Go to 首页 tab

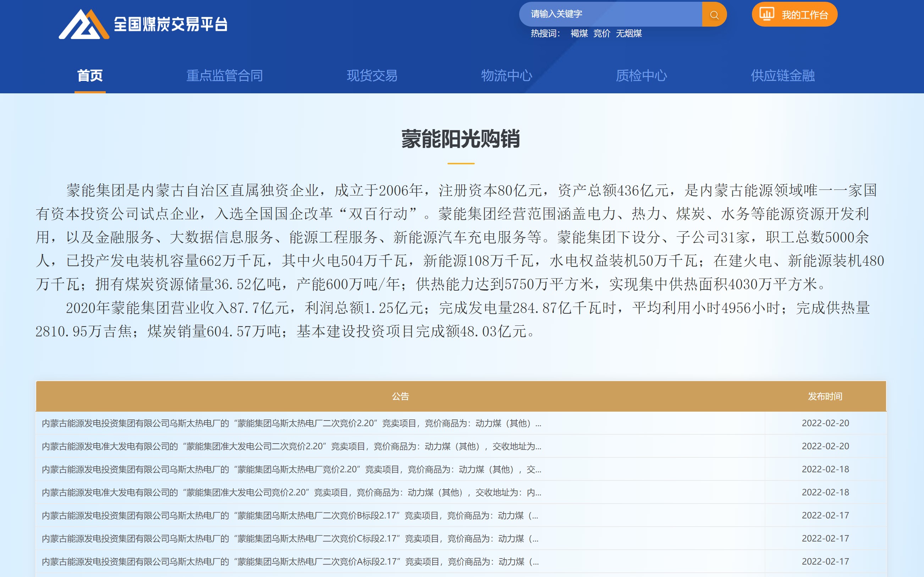(x=90, y=76)
